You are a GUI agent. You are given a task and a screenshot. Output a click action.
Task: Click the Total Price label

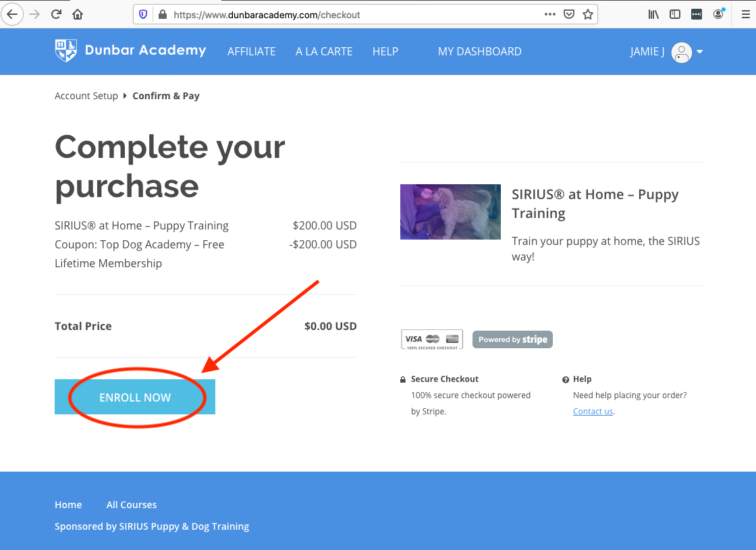(83, 327)
